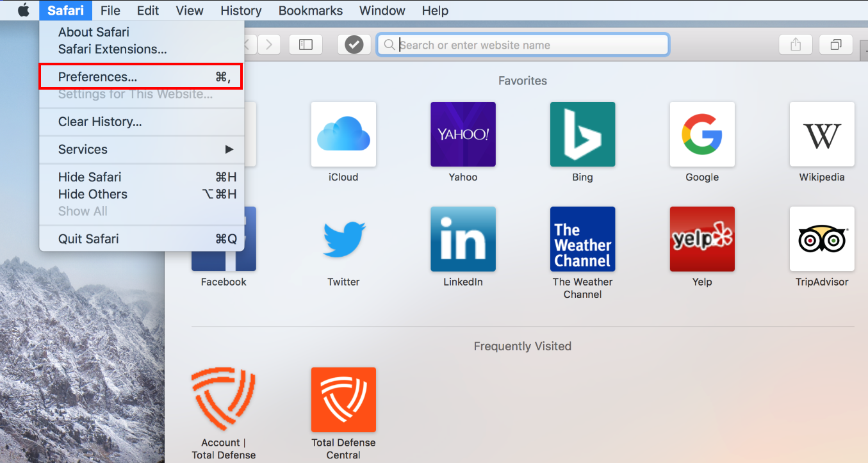Click the search magnifier icon in address bar
This screenshot has height=463, width=868.
[x=389, y=45]
